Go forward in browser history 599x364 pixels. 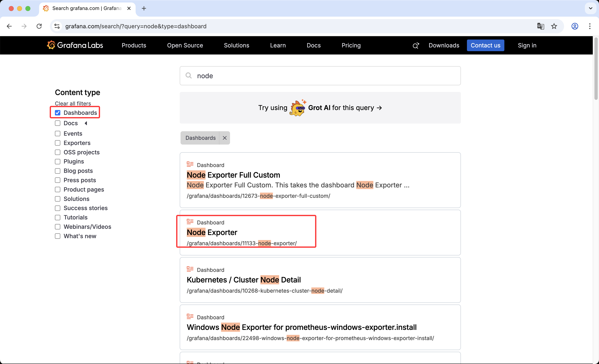pyautogui.click(x=24, y=26)
